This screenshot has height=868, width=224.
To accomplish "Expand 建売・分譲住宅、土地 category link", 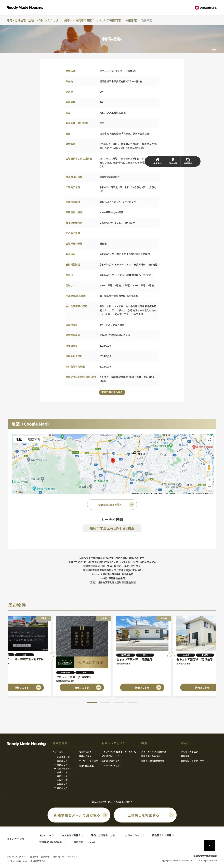I will [x=104, y=835].
